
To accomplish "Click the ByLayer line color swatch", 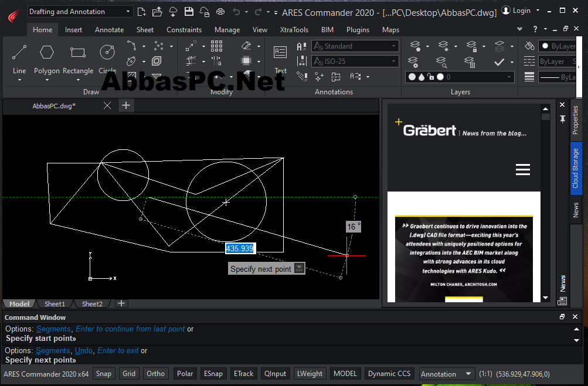I will (558, 46).
